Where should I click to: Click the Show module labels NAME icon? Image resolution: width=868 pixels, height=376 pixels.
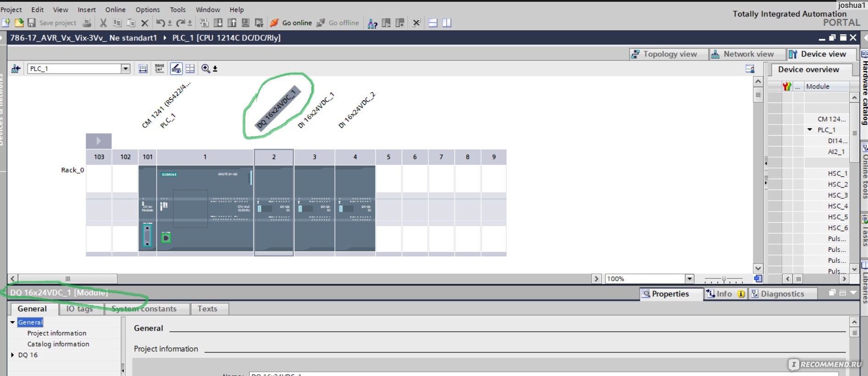tap(159, 68)
